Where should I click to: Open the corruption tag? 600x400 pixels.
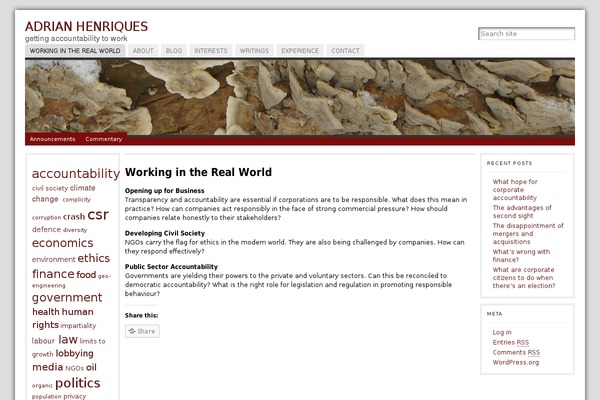pos(46,217)
